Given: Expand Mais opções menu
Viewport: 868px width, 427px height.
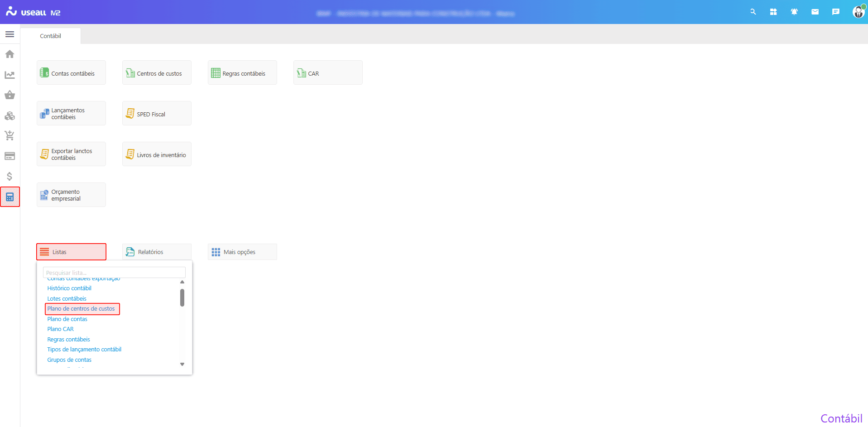Looking at the screenshot, I should [242, 252].
